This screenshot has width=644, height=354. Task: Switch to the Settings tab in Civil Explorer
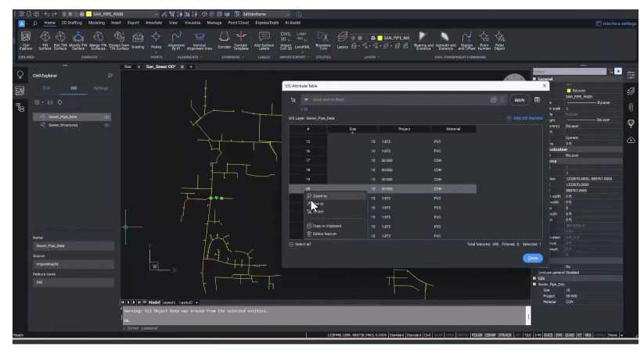100,88
